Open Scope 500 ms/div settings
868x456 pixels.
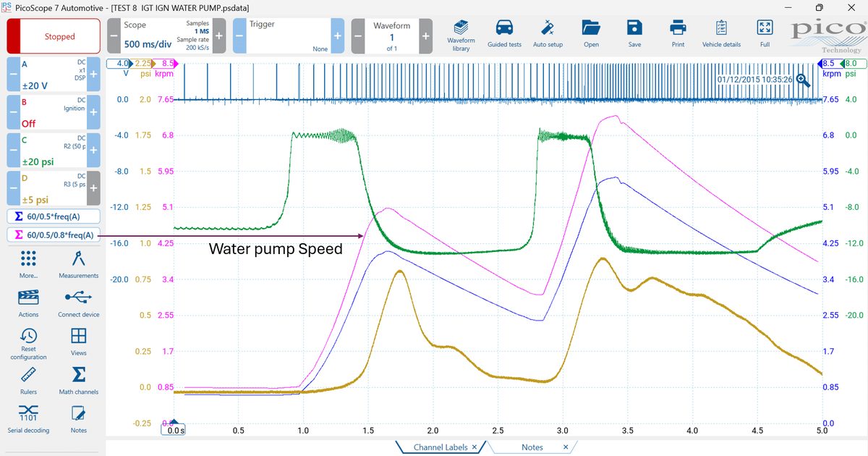tap(166, 36)
